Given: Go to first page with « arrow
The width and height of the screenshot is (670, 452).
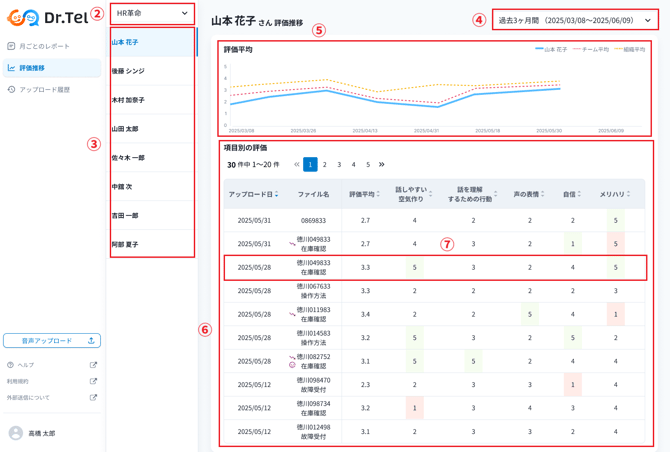Looking at the screenshot, I should (297, 164).
